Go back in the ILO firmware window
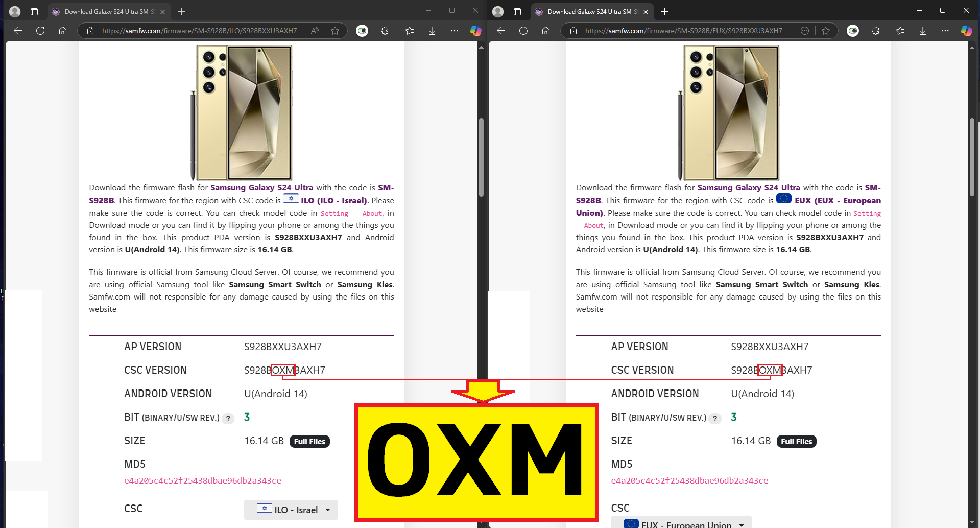This screenshot has width=980, height=528. coord(18,31)
